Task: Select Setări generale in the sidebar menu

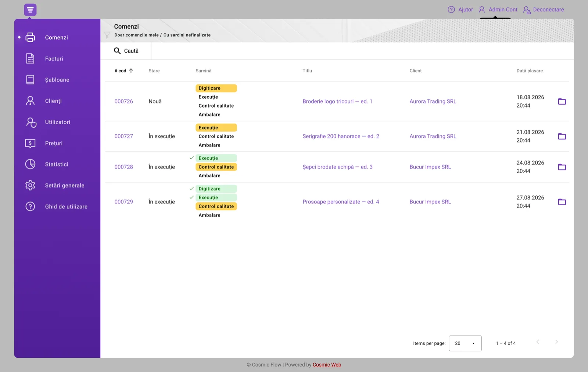Action: [x=65, y=185]
